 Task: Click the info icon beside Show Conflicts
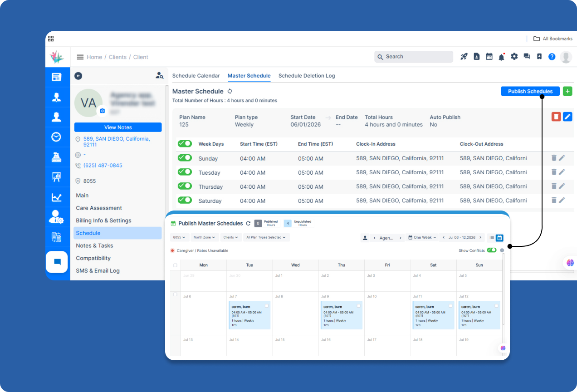502,250
